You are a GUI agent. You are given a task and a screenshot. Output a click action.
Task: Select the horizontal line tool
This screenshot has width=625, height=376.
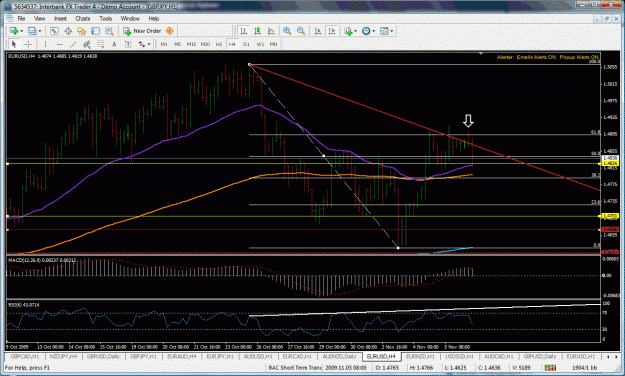(x=59, y=44)
